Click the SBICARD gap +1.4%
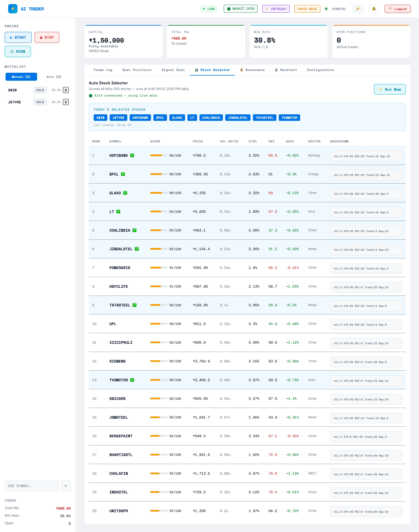The width and height of the screenshot is (419, 532). point(291,399)
